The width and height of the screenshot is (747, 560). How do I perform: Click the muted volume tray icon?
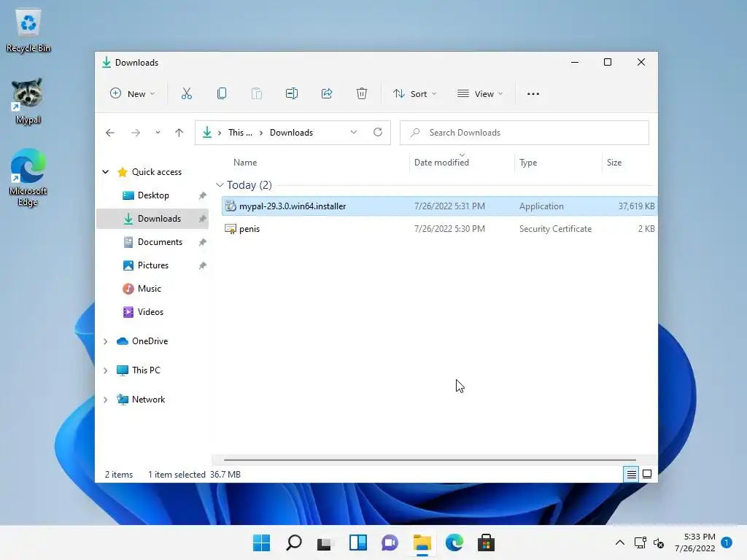[x=659, y=542]
